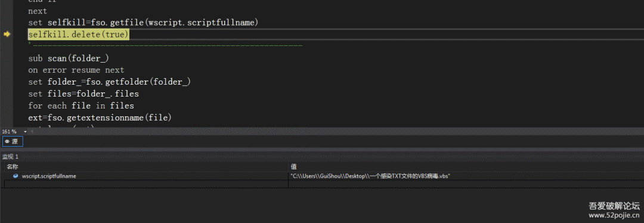Click the 源 source view button

(x=13, y=141)
